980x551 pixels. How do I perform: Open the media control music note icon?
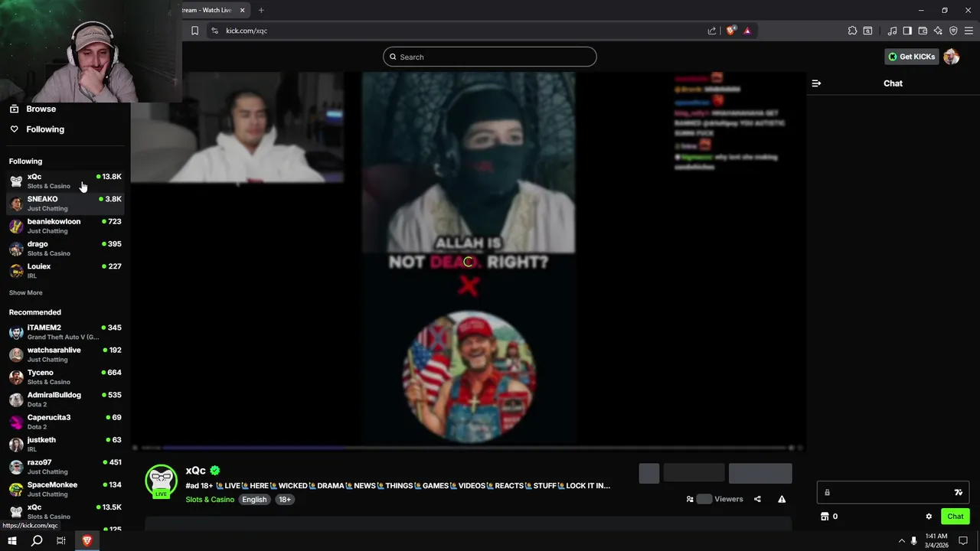(x=892, y=31)
